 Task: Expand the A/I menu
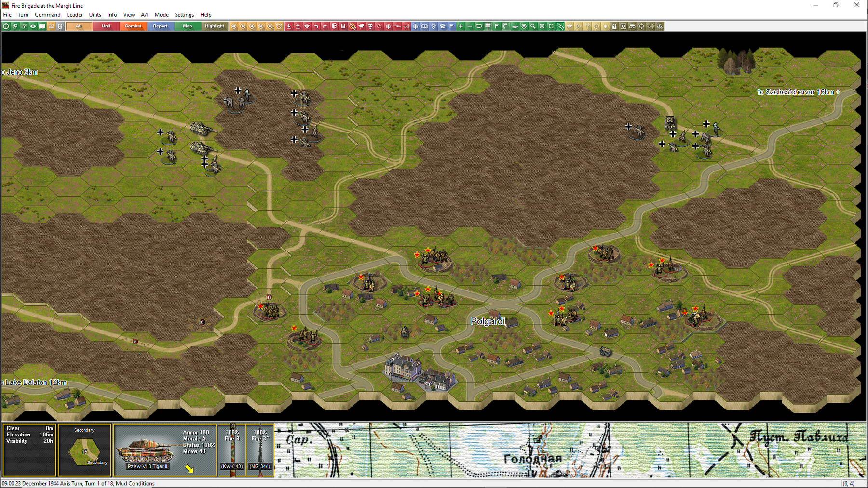[144, 15]
